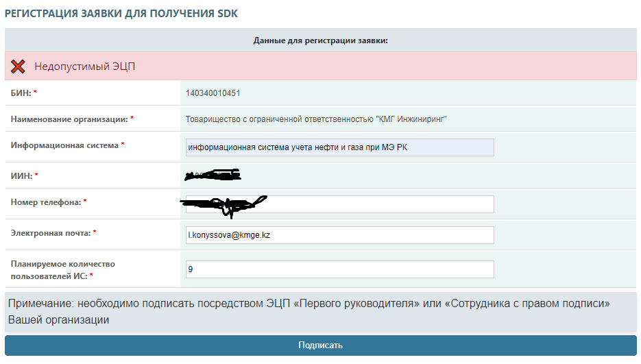The height and width of the screenshot is (364, 641).
Task: Focus the 'Информационная система' input field
Action: pos(339,147)
